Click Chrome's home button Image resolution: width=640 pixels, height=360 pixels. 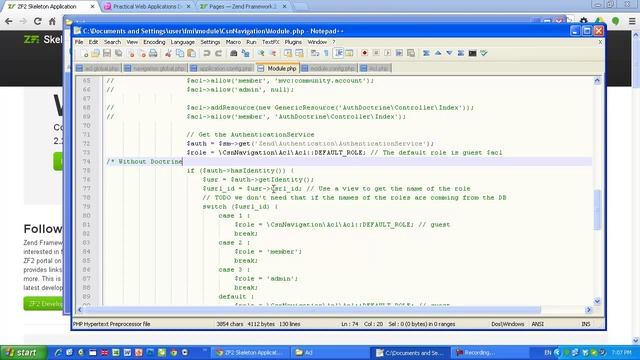(x=52, y=21)
